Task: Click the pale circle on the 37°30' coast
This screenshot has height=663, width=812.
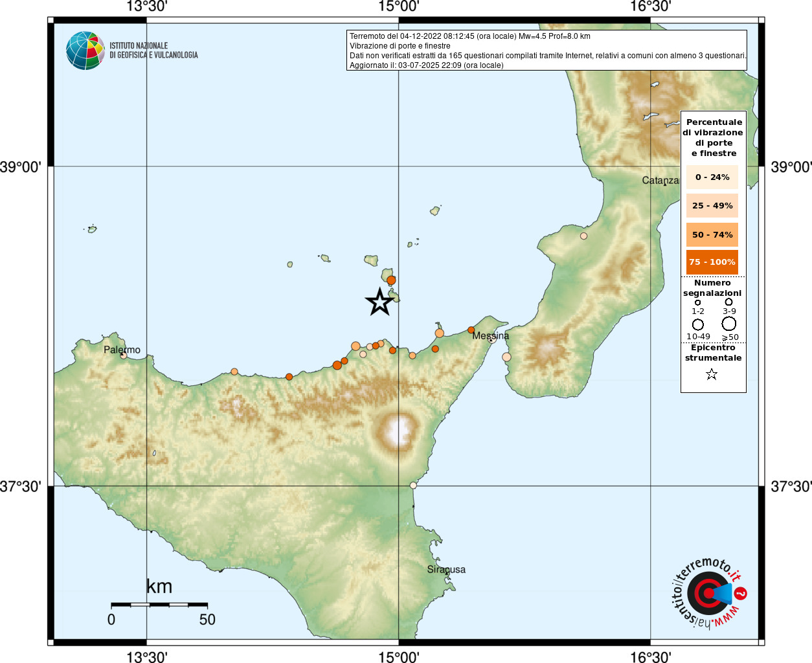Action: pyautogui.click(x=413, y=486)
